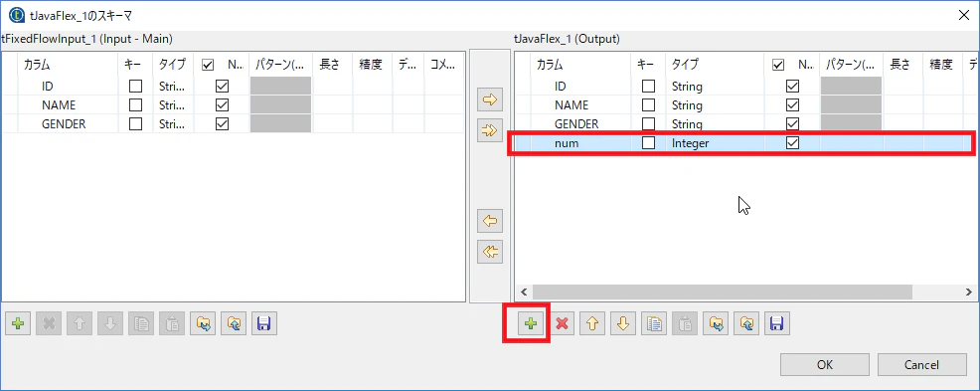
Task: Click 長さ header in Input table
Action: (332, 64)
